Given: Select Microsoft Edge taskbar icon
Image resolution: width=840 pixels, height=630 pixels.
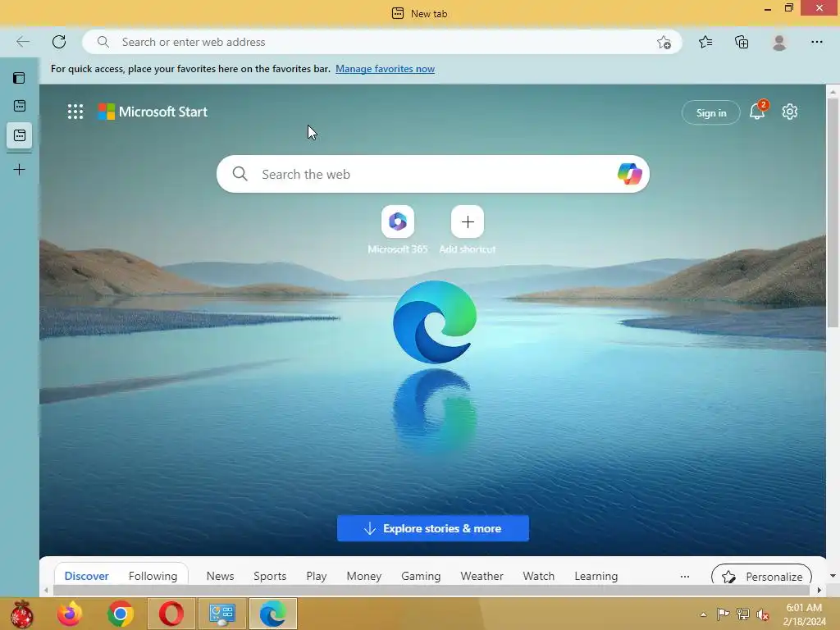Looking at the screenshot, I should [272, 614].
